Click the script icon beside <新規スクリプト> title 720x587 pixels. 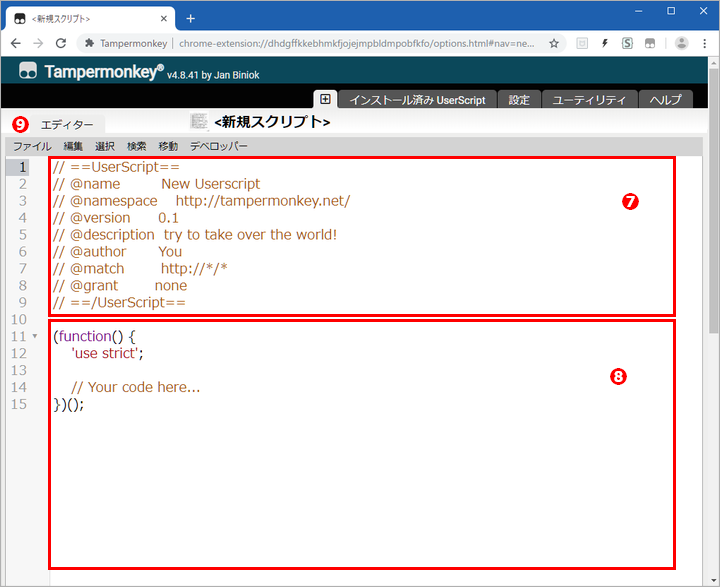(199, 121)
